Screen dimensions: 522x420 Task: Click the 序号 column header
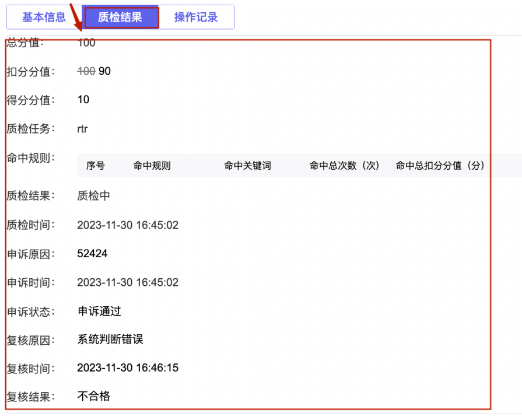[96, 166]
